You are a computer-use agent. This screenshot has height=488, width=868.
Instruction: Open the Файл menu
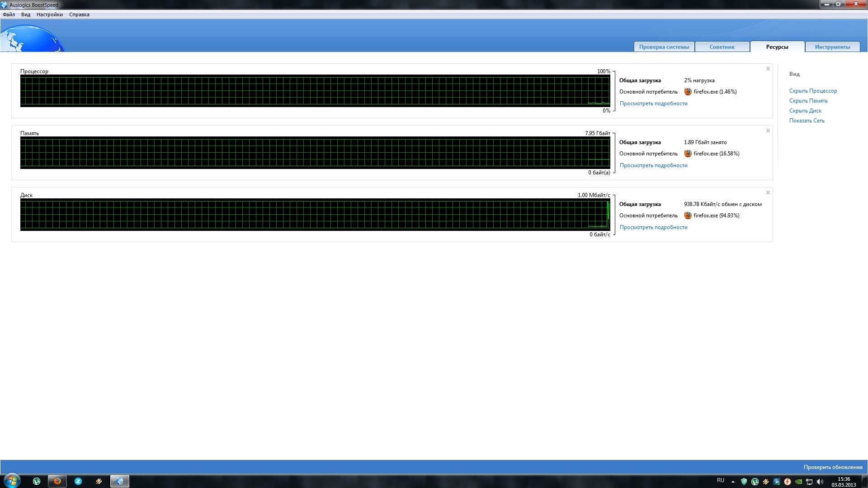pos(9,14)
